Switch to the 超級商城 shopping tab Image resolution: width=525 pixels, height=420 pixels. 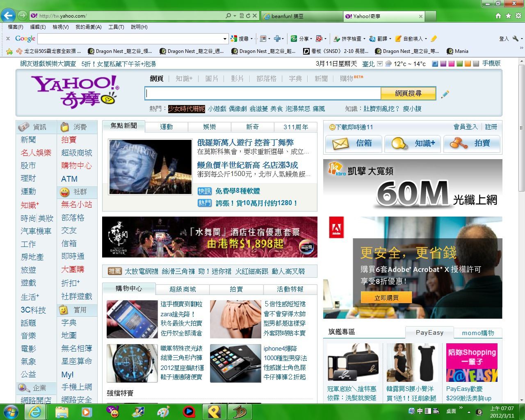(183, 289)
